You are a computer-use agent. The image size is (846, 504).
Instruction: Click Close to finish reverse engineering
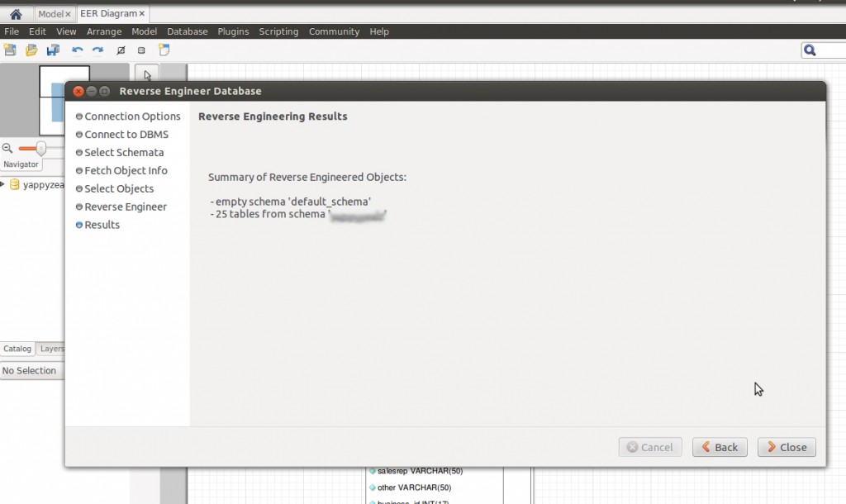pos(786,447)
